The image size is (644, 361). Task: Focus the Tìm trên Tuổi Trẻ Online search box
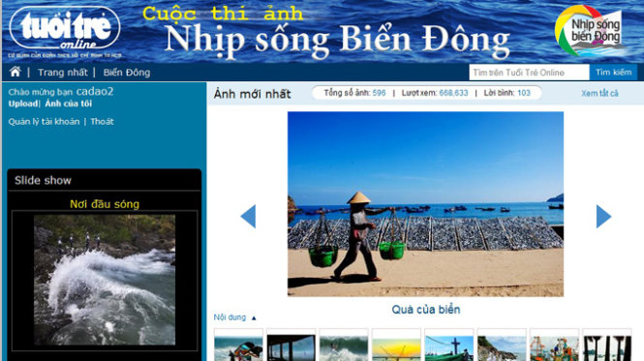529,73
